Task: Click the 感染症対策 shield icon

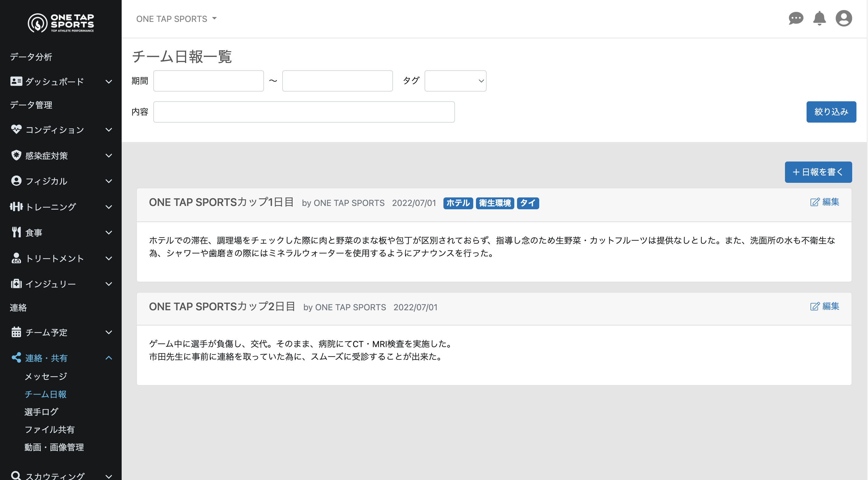Action: pos(16,155)
